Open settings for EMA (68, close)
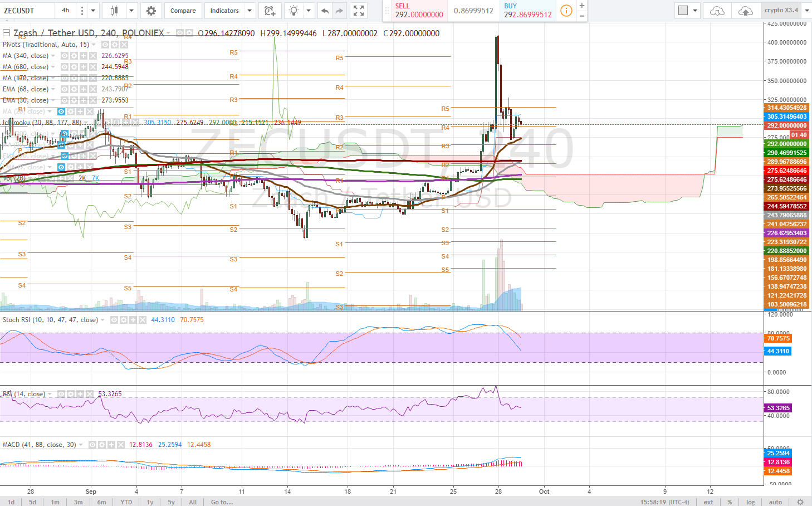The image size is (812, 506). point(74,89)
